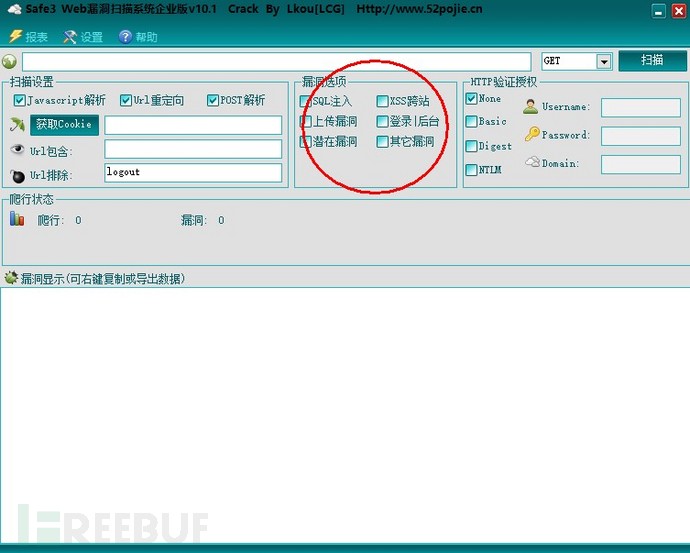This screenshot has height=553, width=690.
Task: Click the bar chart icon in 爬行状态
Action: pos(17,219)
